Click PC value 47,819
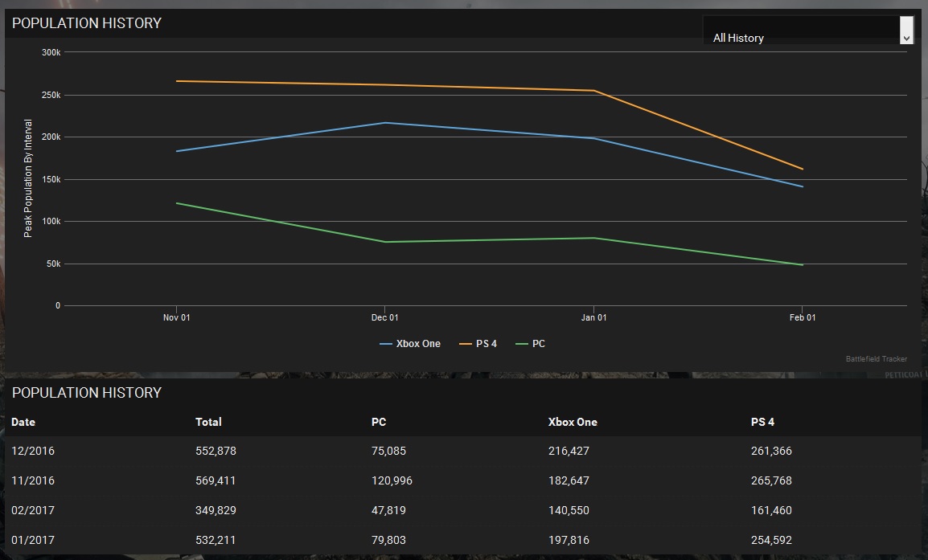The height and width of the screenshot is (560, 928). point(389,510)
